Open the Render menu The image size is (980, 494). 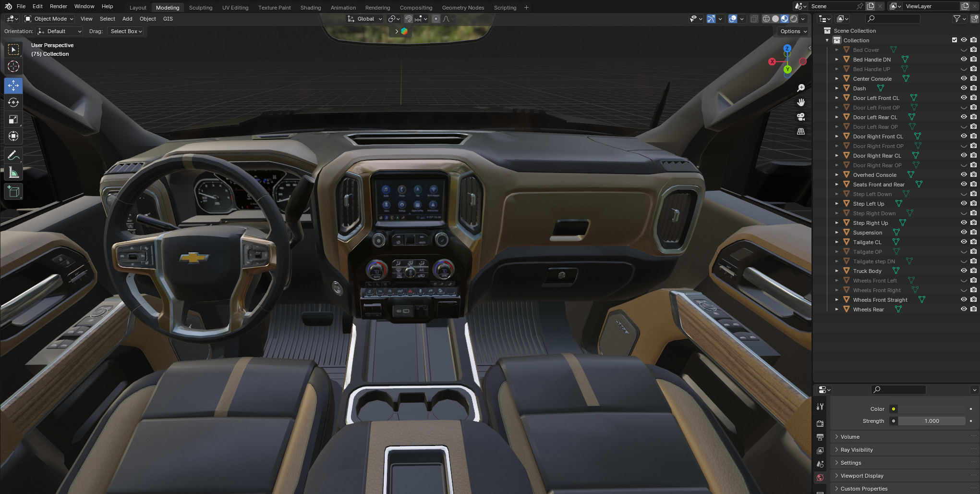coord(59,6)
